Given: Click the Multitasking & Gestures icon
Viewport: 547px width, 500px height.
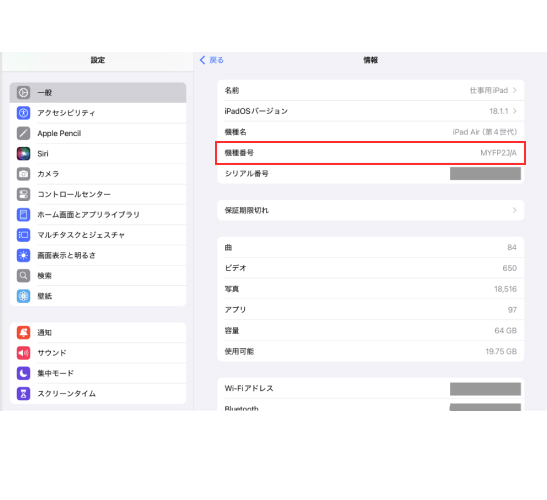Looking at the screenshot, I should tap(23, 235).
